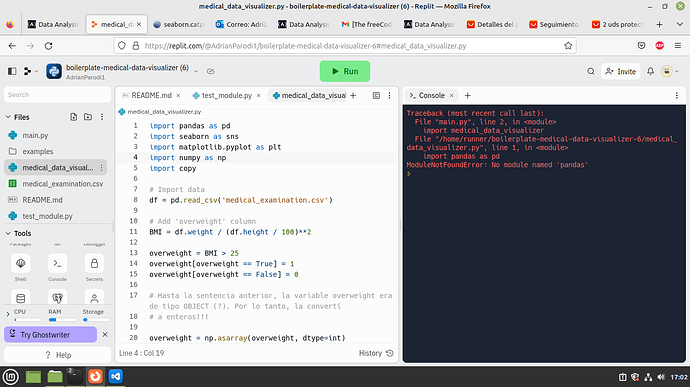This screenshot has width=690, height=387.
Task: Open a new Firefox tab
Action: [x=659, y=25]
